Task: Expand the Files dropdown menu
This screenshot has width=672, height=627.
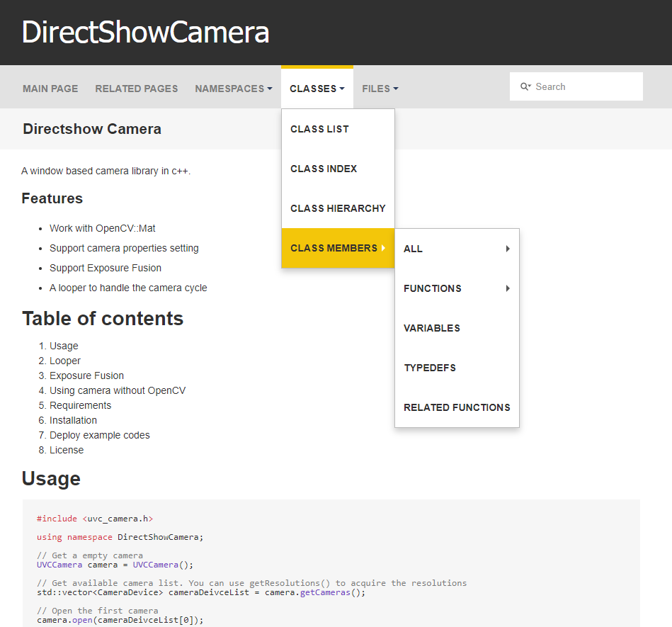Action: click(x=380, y=89)
